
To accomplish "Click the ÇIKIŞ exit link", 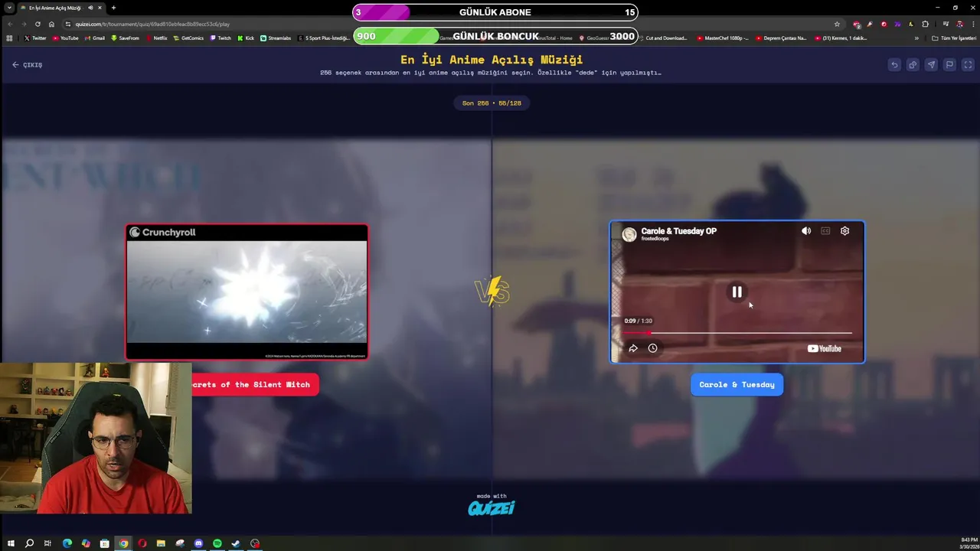I will (28, 65).
